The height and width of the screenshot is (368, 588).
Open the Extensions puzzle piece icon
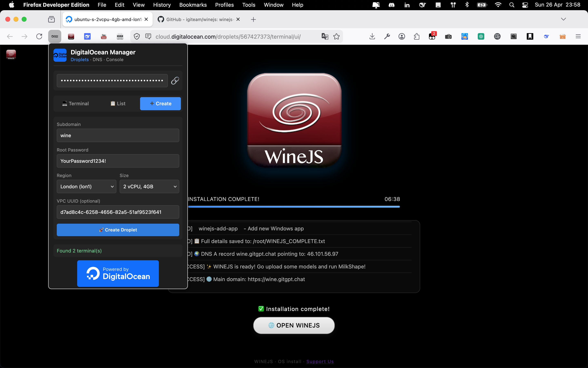click(x=416, y=37)
